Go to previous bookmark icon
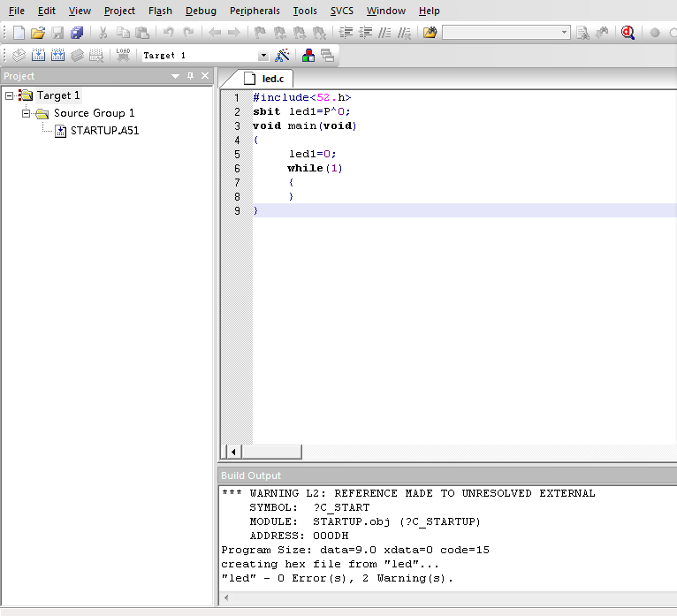Screen dimensions: 677x616 [280, 33]
